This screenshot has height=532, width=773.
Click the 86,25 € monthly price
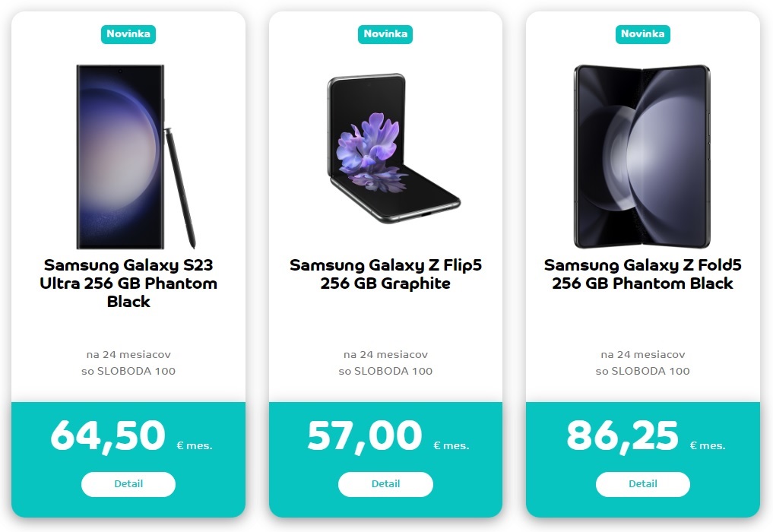click(x=622, y=436)
